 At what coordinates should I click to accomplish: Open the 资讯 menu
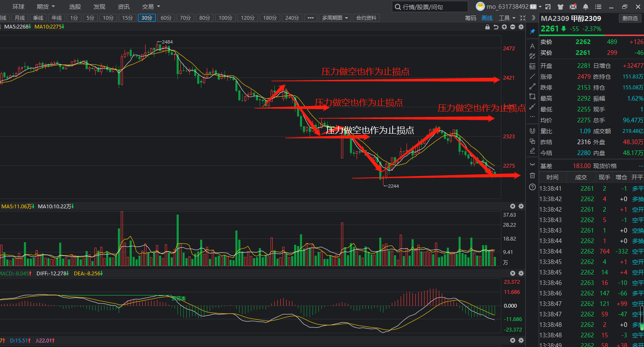click(124, 7)
